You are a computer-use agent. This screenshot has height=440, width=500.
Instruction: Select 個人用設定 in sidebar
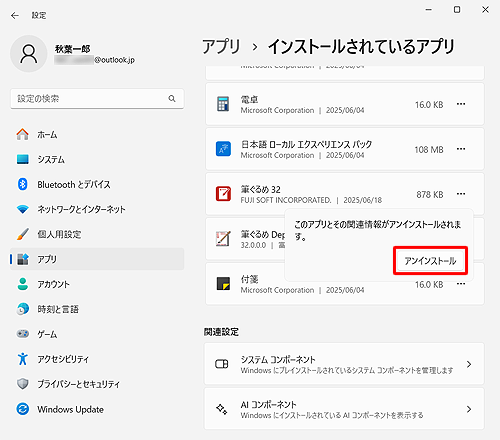pyautogui.click(x=97, y=234)
